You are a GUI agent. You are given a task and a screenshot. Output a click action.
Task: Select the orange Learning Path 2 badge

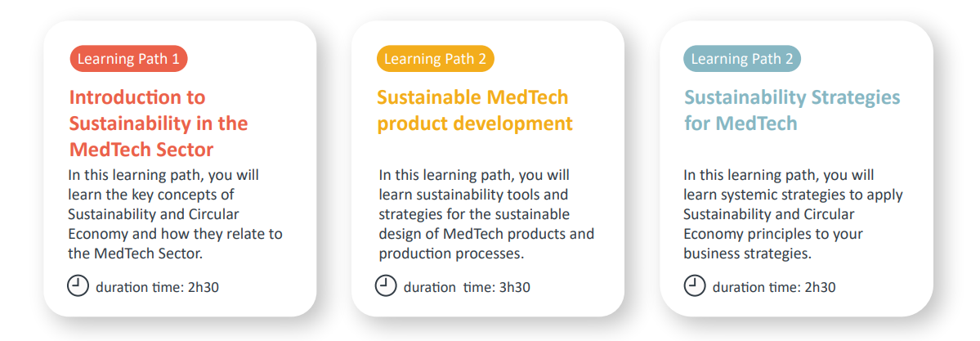(435, 59)
